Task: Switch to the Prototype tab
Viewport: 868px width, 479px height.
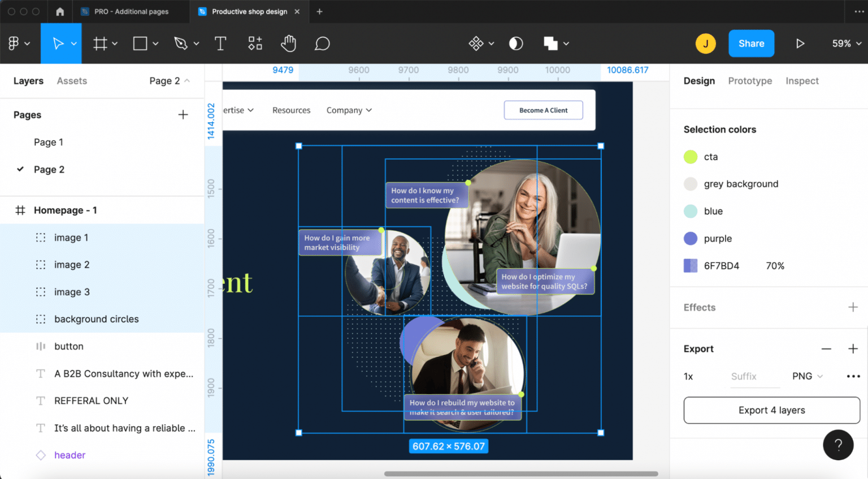Action: 750,81
